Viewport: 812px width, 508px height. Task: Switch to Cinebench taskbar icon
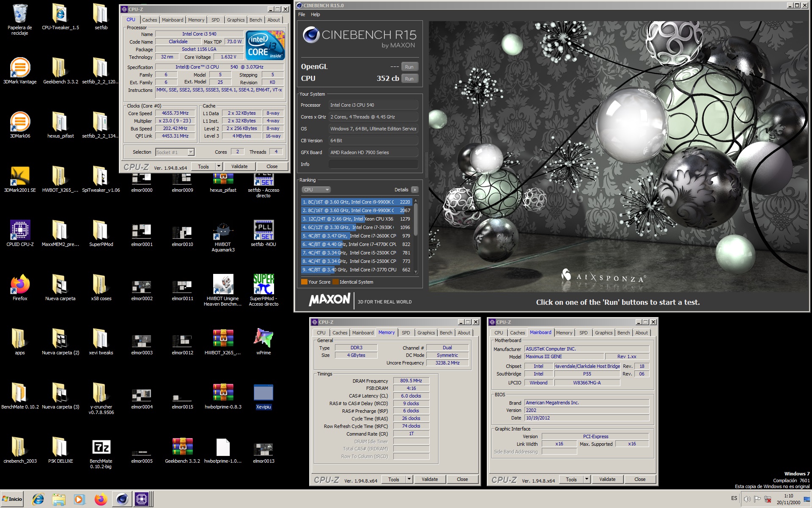[x=122, y=500]
